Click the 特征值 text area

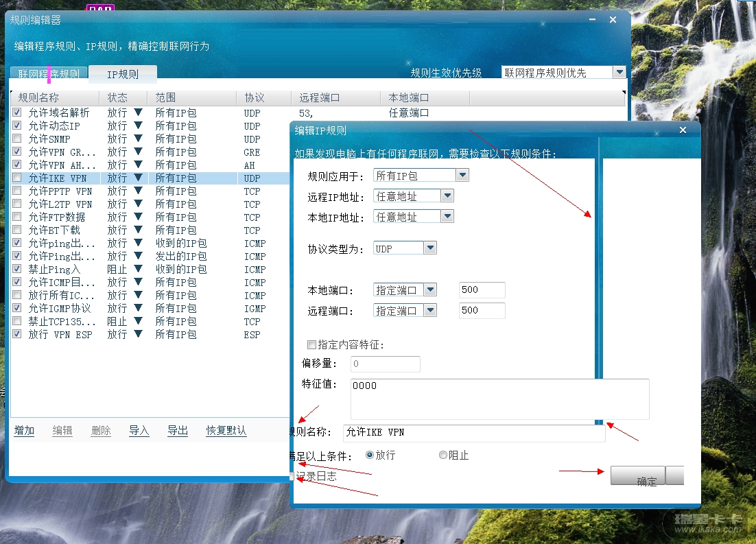(499, 399)
